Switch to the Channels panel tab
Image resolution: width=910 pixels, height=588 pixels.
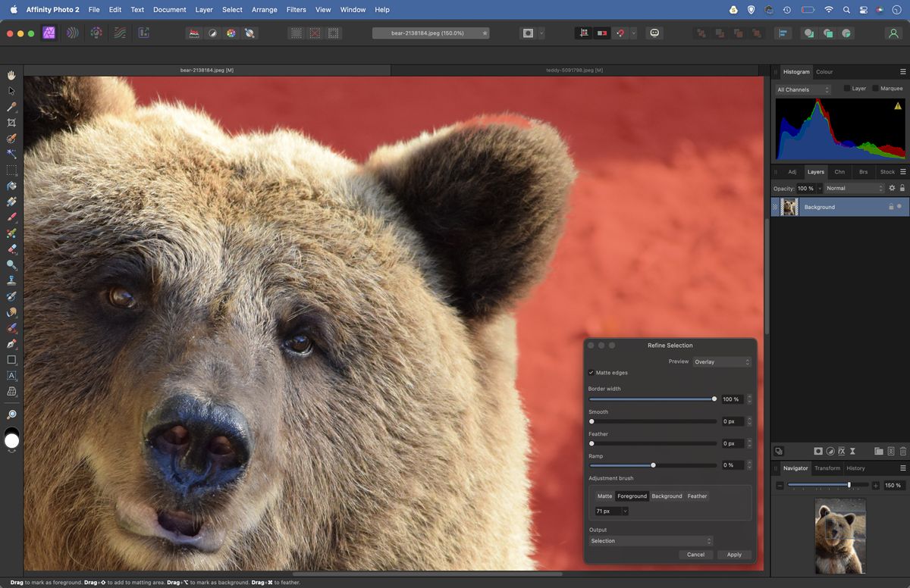839,171
